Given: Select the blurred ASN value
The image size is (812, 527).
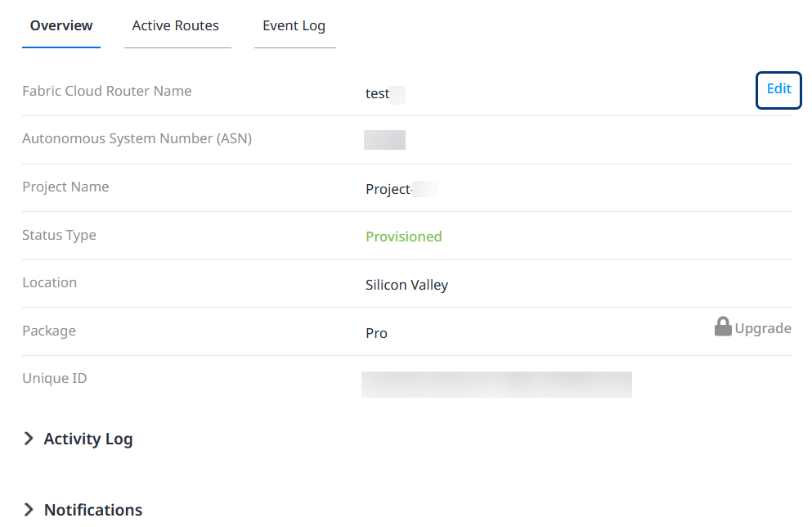Looking at the screenshot, I should [384, 140].
